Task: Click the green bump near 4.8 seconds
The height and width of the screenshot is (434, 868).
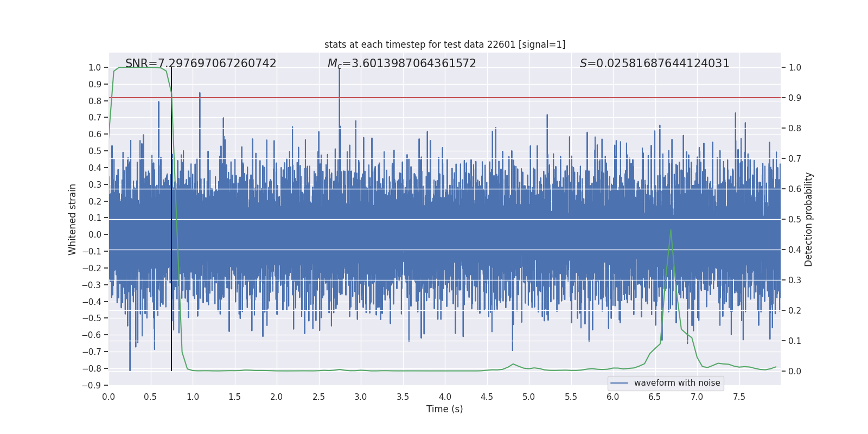Action: 513,365
